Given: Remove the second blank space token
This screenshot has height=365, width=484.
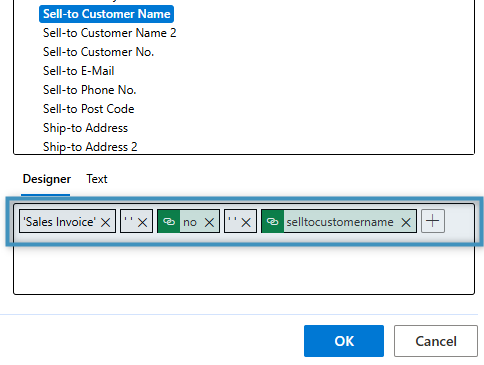Looking at the screenshot, I should tap(246, 222).
